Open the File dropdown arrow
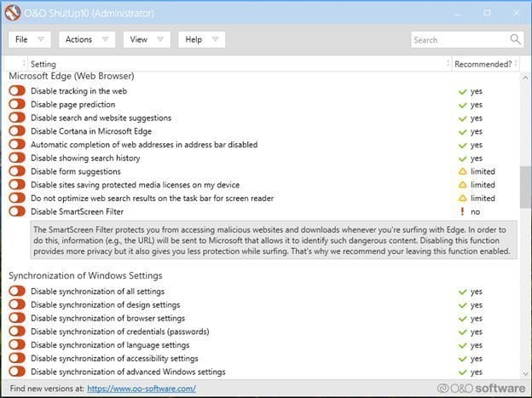The width and height of the screenshot is (532, 398). [41, 39]
